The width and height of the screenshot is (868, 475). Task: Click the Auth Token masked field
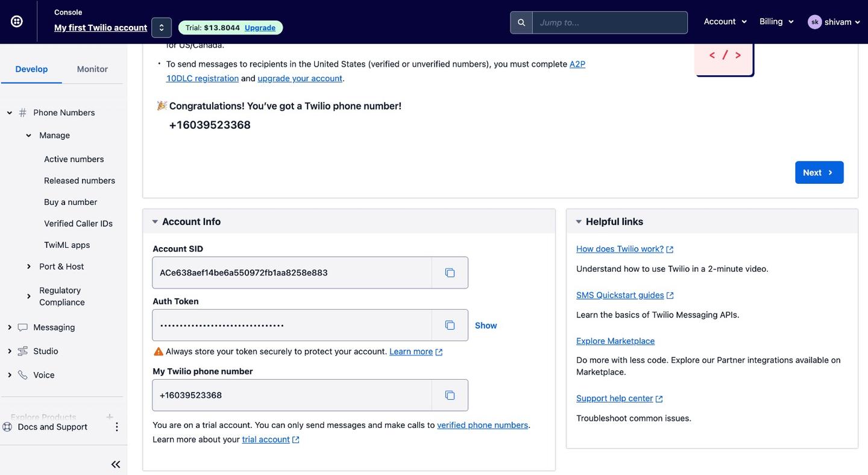coord(292,326)
